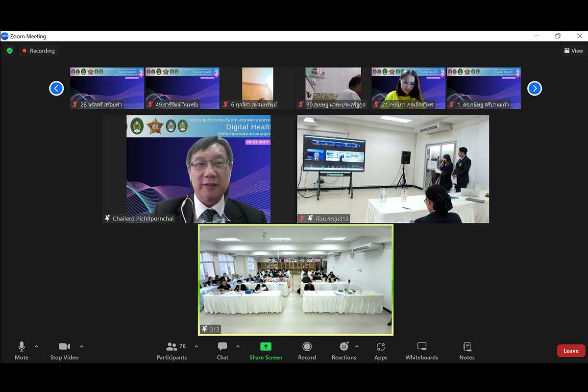Click the green encryption shield icon

point(9,50)
